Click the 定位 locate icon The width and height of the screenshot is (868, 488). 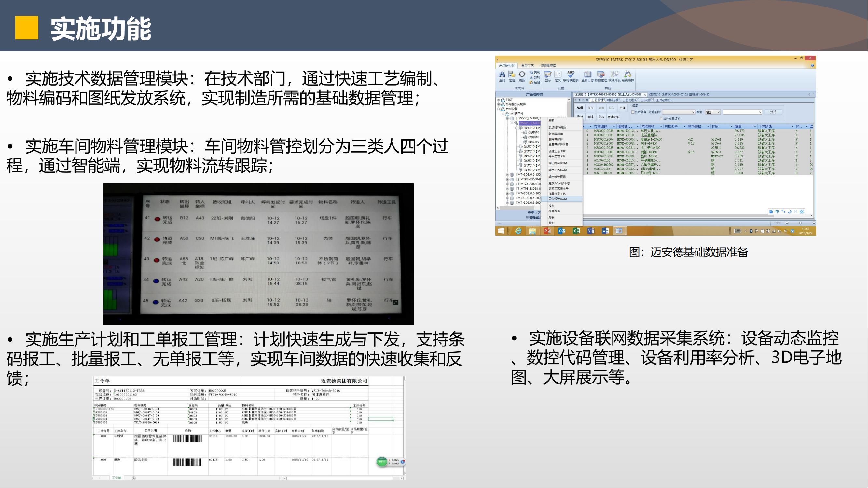512,75
